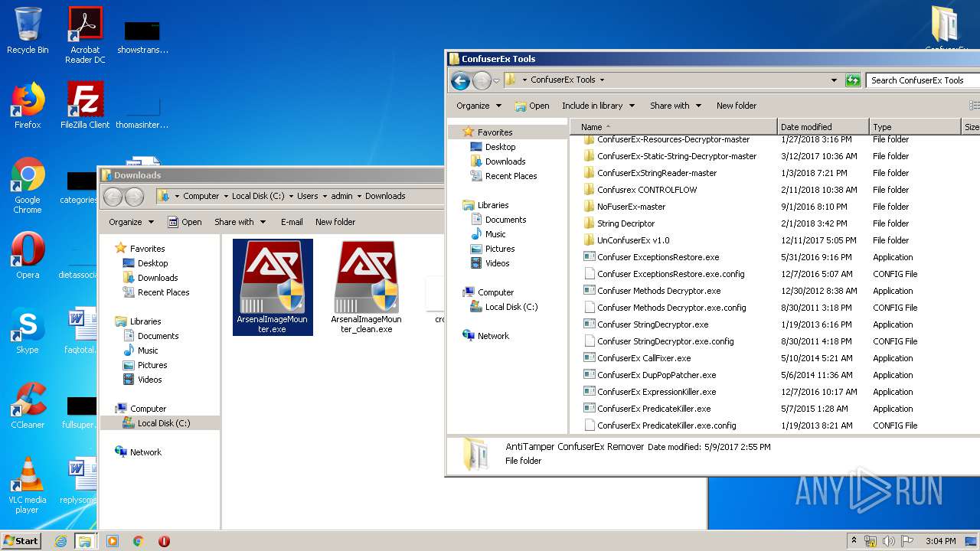Screen dimensions: 980x551
Task: Click New folder in ConfuserEx Tools toolbar
Action: click(737, 106)
